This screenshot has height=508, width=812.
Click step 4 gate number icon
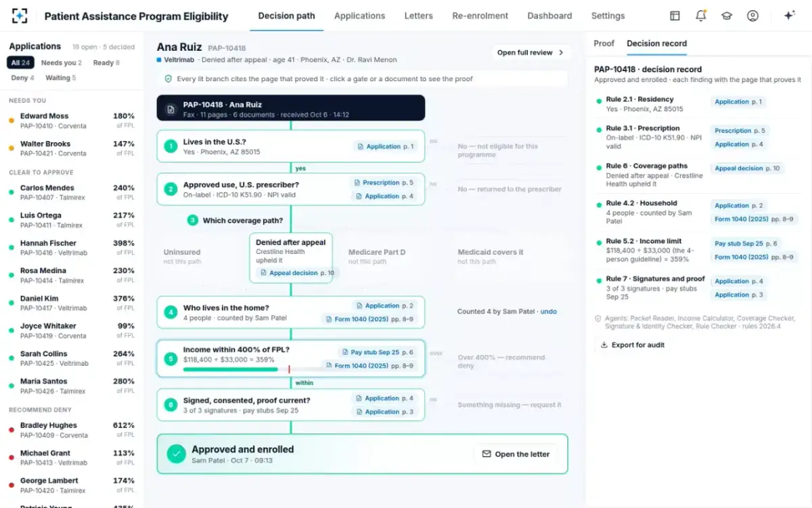click(x=172, y=312)
